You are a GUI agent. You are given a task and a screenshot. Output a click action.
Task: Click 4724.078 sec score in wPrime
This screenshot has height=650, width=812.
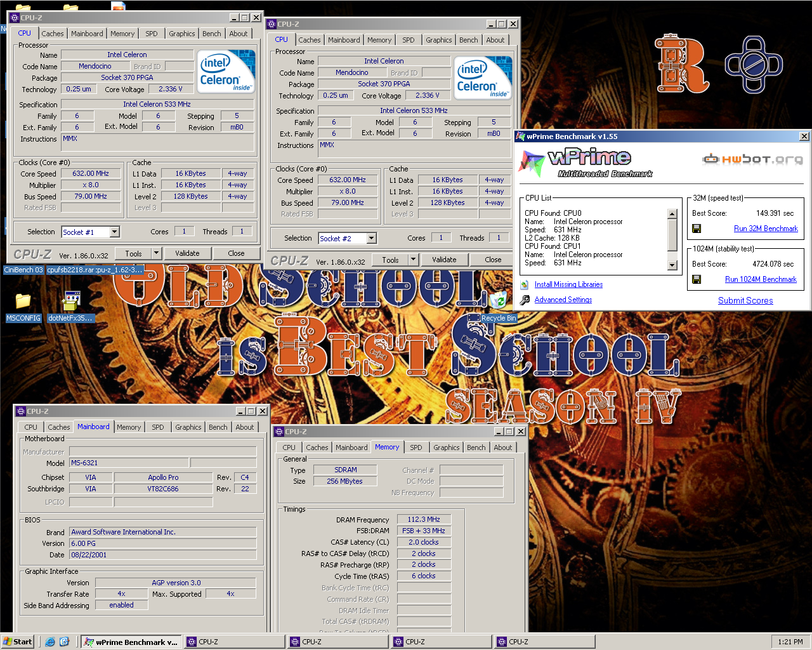pos(773,264)
